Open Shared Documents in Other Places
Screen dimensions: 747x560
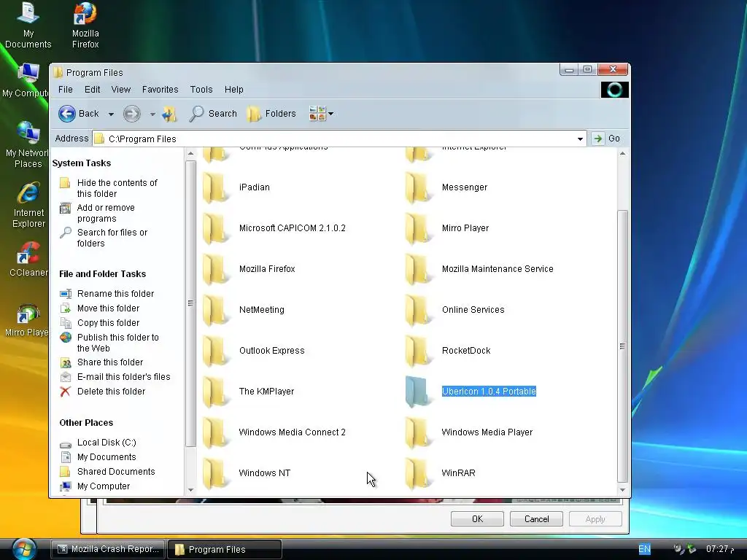coord(116,472)
